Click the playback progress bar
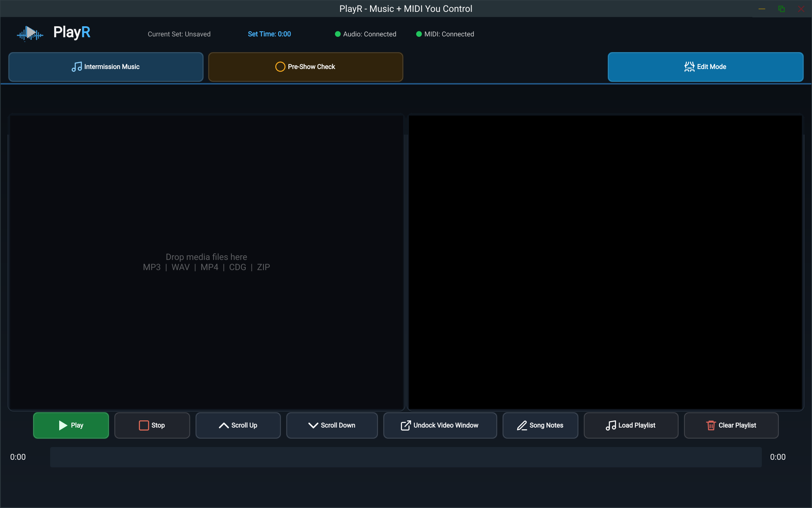Screen dimensions: 812x508 [x=406, y=457]
